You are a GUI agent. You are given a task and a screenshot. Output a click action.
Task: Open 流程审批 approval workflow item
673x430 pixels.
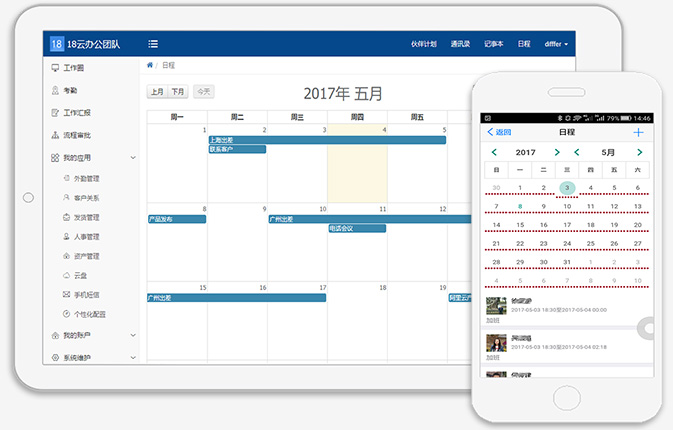pos(71,135)
